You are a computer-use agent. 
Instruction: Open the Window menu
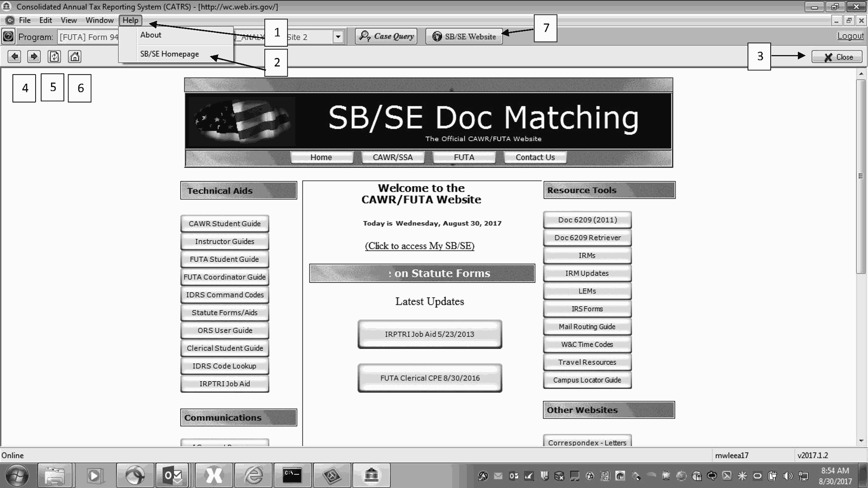99,20
